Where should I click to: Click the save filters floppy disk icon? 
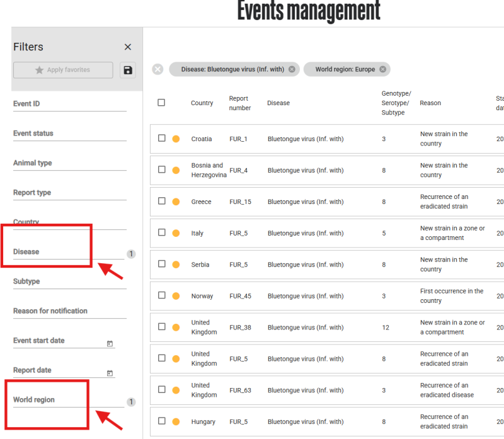click(x=128, y=70)
